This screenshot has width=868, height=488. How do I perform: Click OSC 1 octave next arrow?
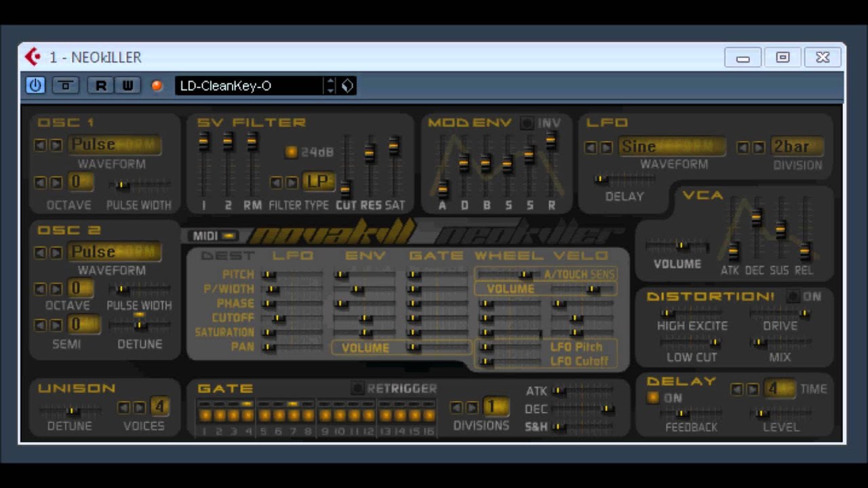(56, 183)
